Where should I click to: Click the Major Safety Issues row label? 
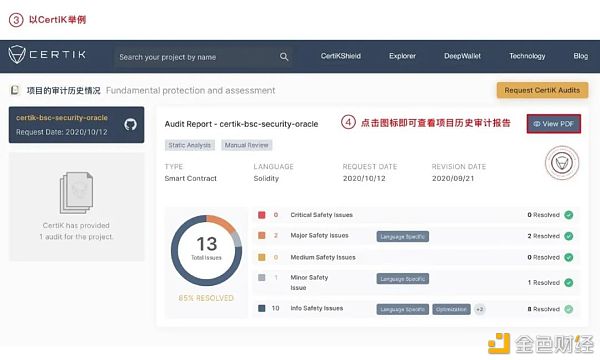320,235
